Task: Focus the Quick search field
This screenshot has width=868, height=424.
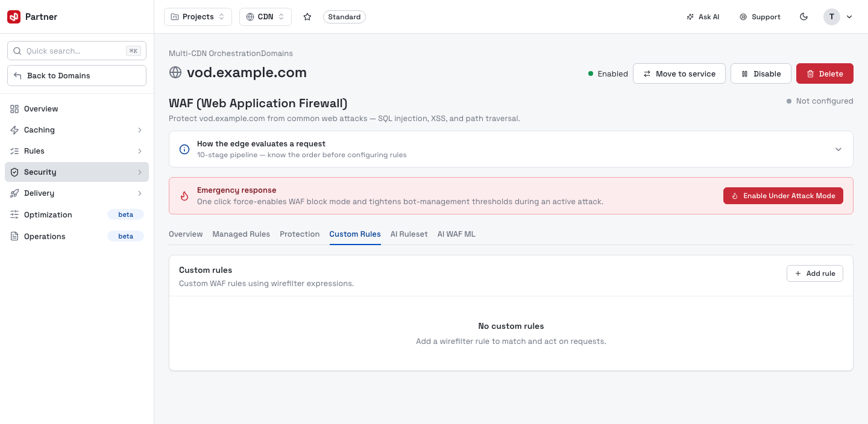Action: (77, 51)
